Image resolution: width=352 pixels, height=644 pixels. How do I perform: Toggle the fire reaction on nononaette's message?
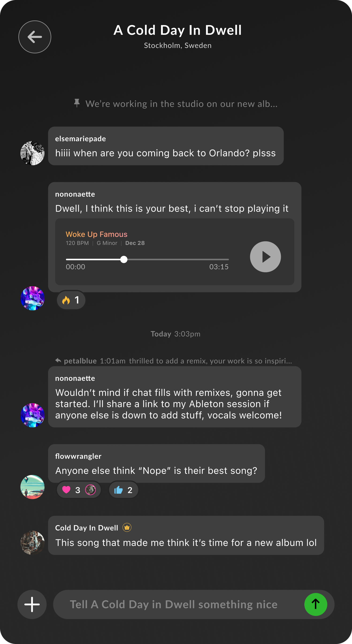pyautogui.click(x=71, y=300)
